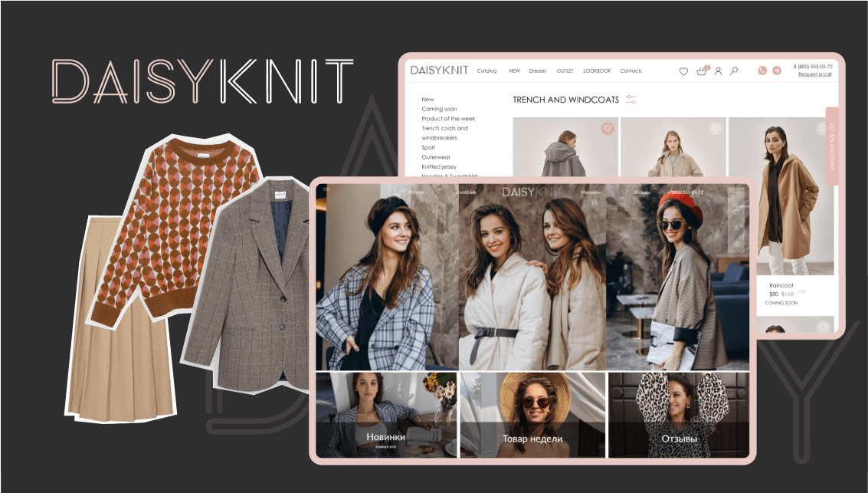Open the hamburger menu on the home page window
The image size is (868, 493).
326,189
